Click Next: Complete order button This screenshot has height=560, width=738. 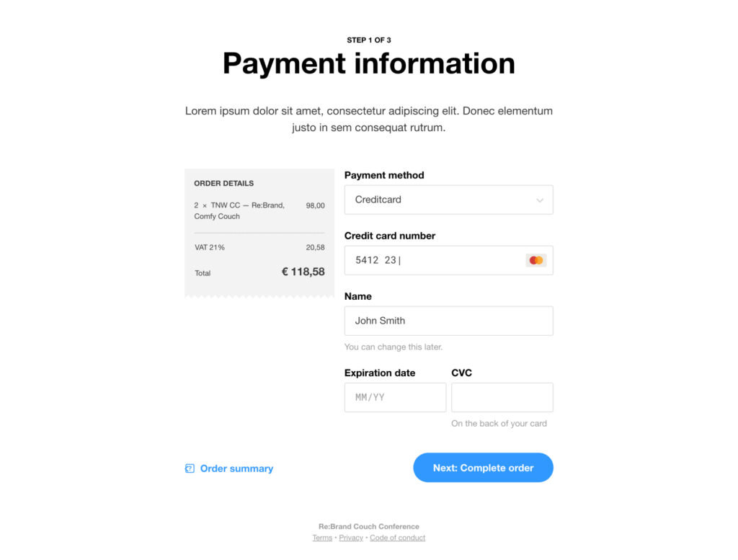point(483,468)
